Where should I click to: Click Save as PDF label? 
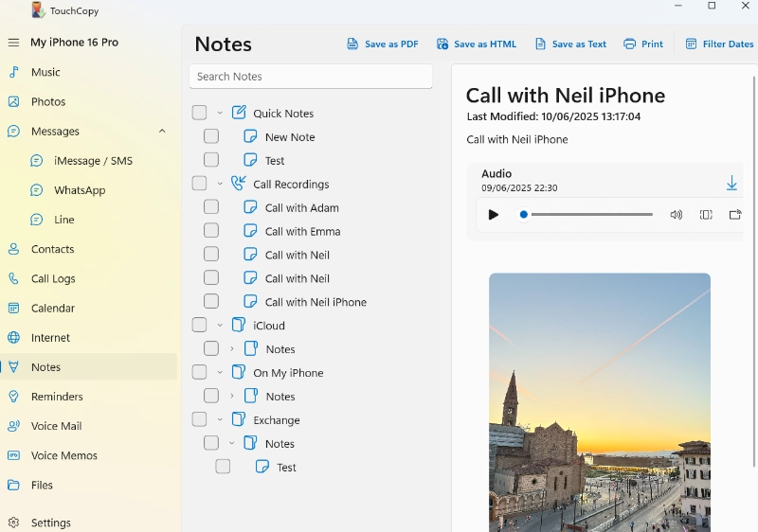[391, 44]
